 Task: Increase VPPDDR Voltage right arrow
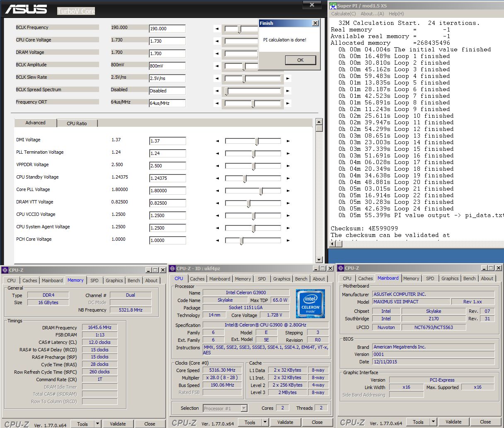point(288,166)
